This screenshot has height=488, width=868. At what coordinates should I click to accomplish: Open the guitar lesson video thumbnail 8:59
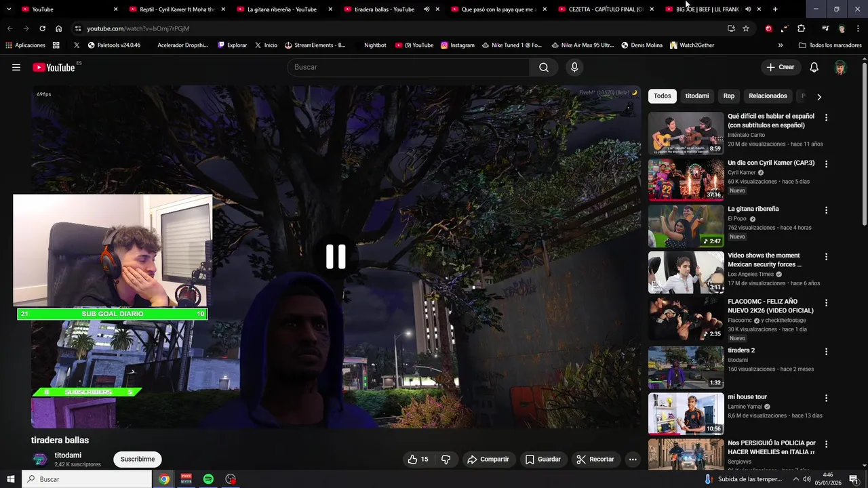(x=686, y=134)
